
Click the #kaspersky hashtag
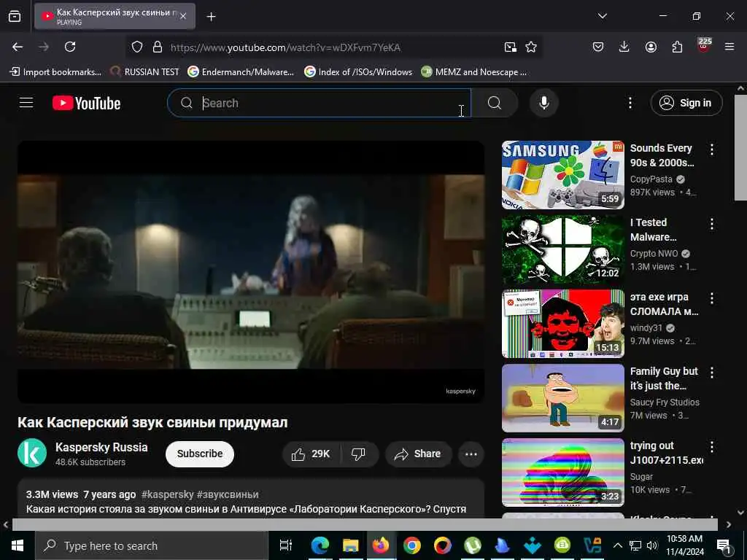pyautogui.click(x=168, y=494)
